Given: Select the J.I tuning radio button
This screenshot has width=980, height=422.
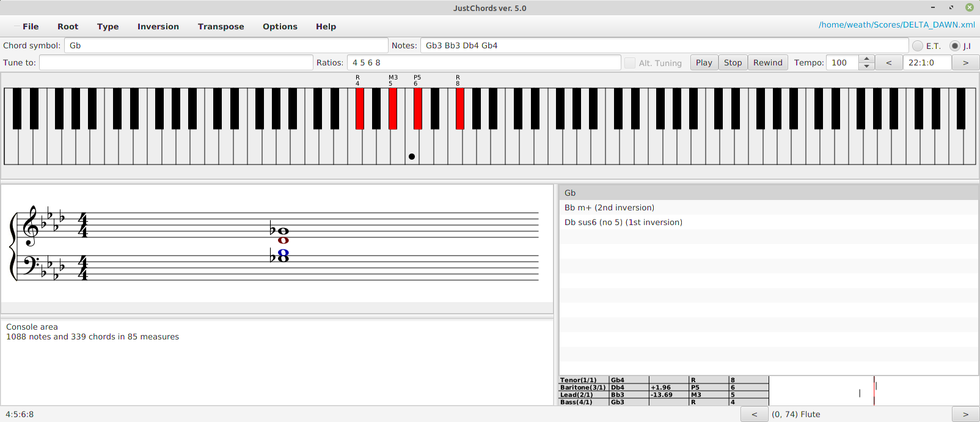Looking at the screenshot, I should [955, 46].
